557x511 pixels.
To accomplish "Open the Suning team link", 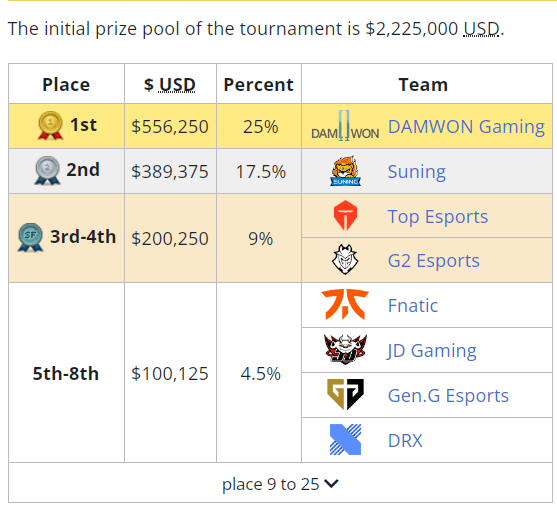I will [x=416, y=172].
